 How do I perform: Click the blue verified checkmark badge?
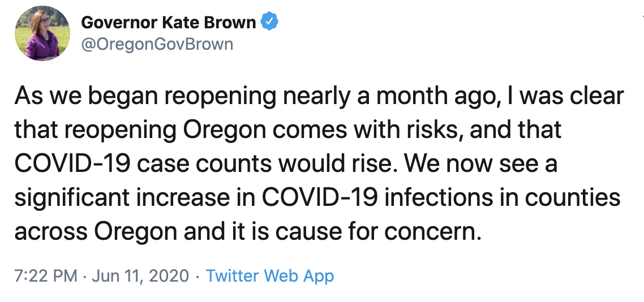(268, 21)
